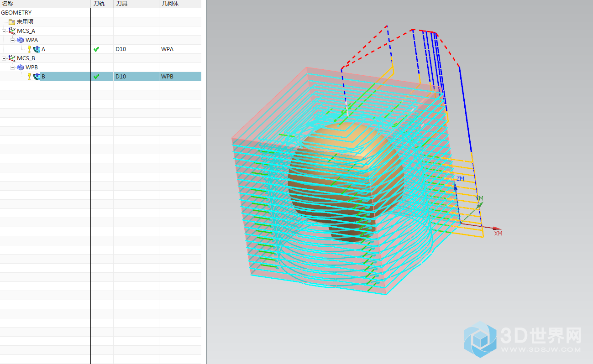593x364 pixels.
Task: Click the WPB workpiece cube icon
Action: pyautogui.click(x=21, y=68)
